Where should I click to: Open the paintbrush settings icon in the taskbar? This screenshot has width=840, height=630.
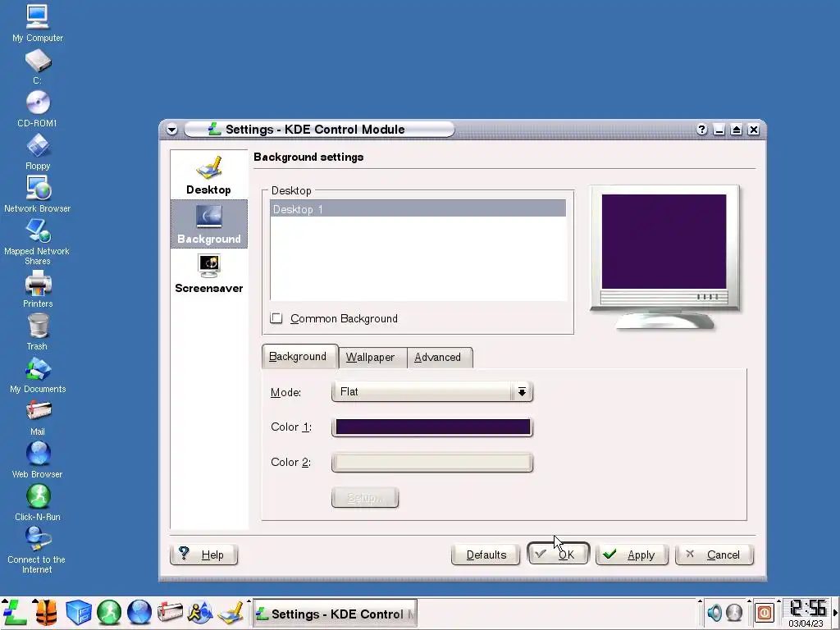(x=231, y=612)
